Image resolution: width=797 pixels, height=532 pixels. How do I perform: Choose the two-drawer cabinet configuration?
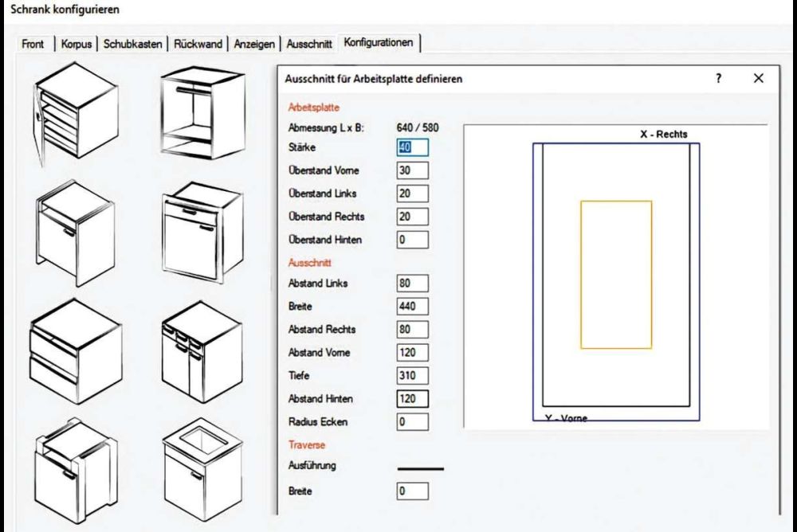pos(74,352)
